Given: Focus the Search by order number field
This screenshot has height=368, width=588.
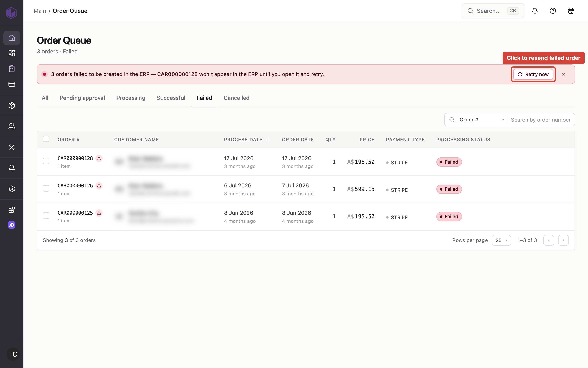Looking at the screenshot, I should (x=541, y=120).
